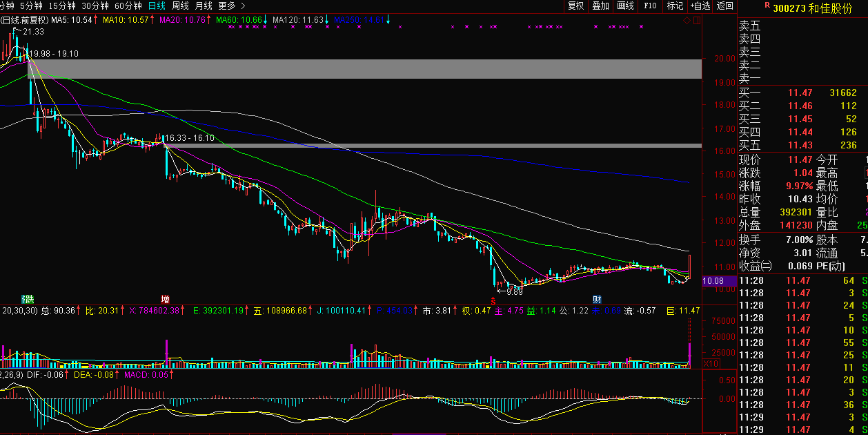Expand 更多 period options
868x435 pixels.
[226, 6]
